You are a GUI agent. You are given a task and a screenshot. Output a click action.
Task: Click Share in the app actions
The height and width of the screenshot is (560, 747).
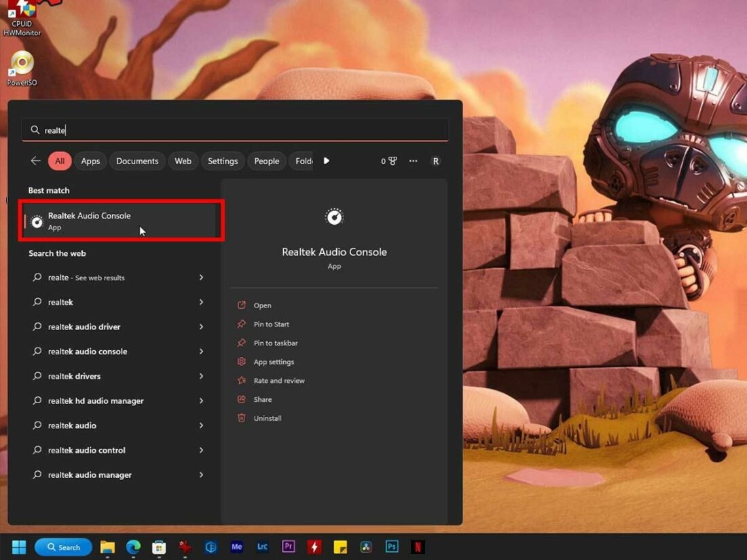pyautogui.click(x=263, y=400)
